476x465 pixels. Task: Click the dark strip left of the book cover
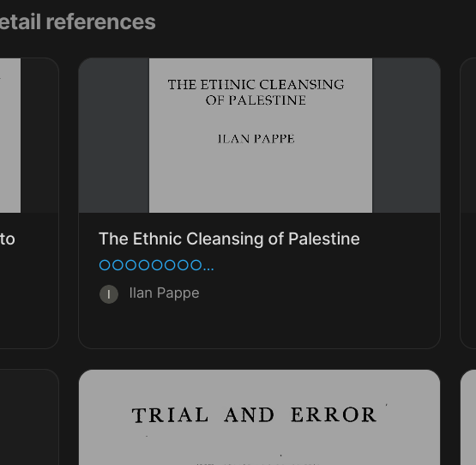point(114,136)
